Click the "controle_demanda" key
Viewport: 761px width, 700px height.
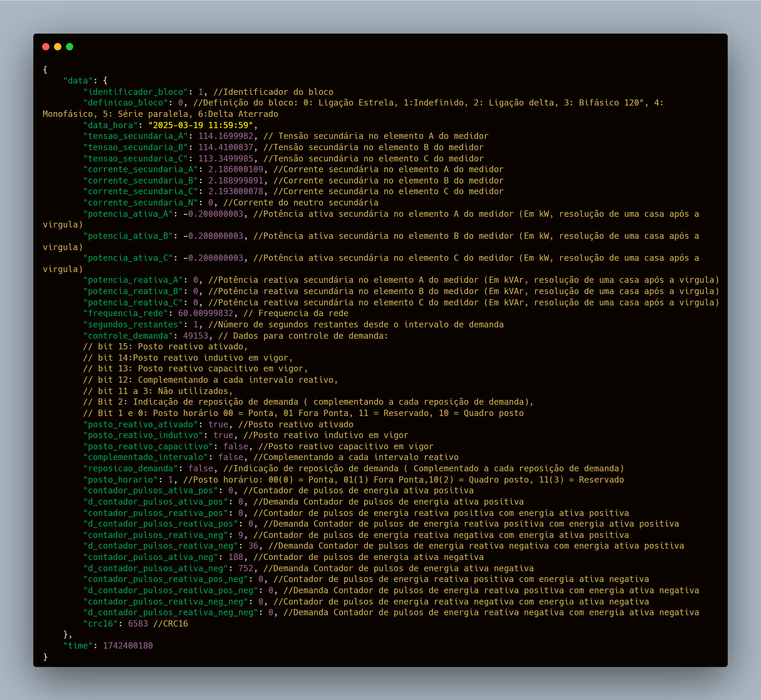click(x=128, y=336)
